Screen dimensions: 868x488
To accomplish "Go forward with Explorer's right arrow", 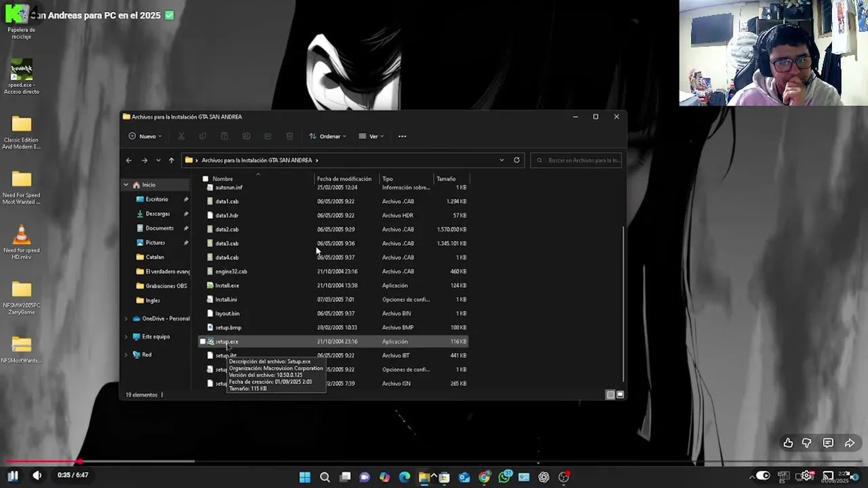I will pyautogui.click(x=144, y=160).
